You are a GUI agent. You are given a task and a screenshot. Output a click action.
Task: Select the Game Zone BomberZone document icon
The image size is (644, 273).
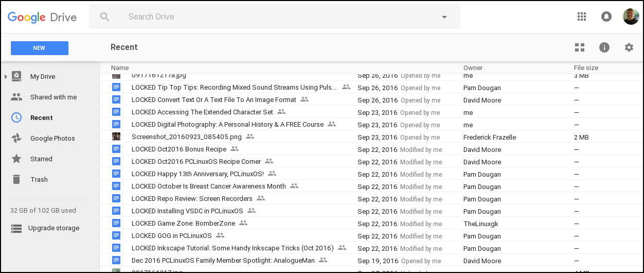coord(116,224)
